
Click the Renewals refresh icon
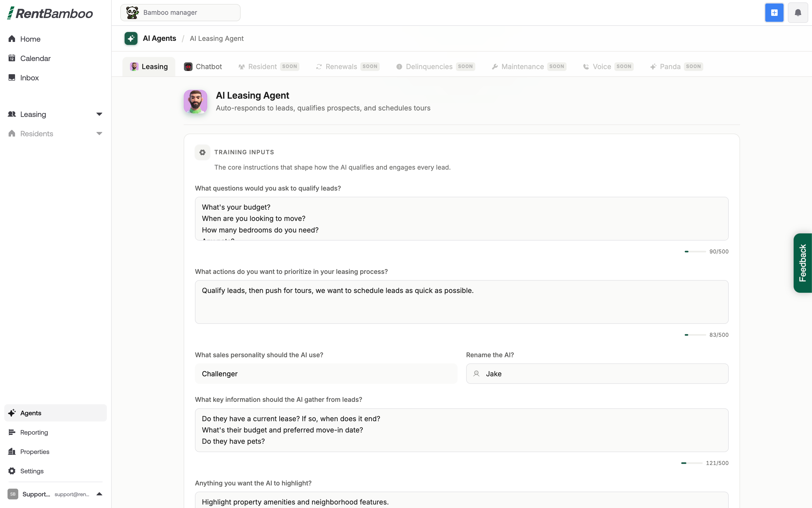pyautogui.click(x=319, y=67)
